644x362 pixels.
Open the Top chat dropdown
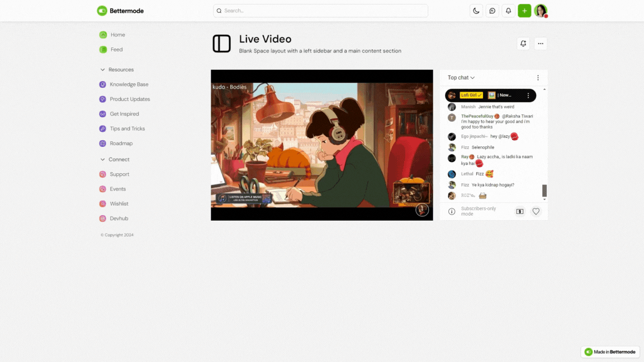461,78
